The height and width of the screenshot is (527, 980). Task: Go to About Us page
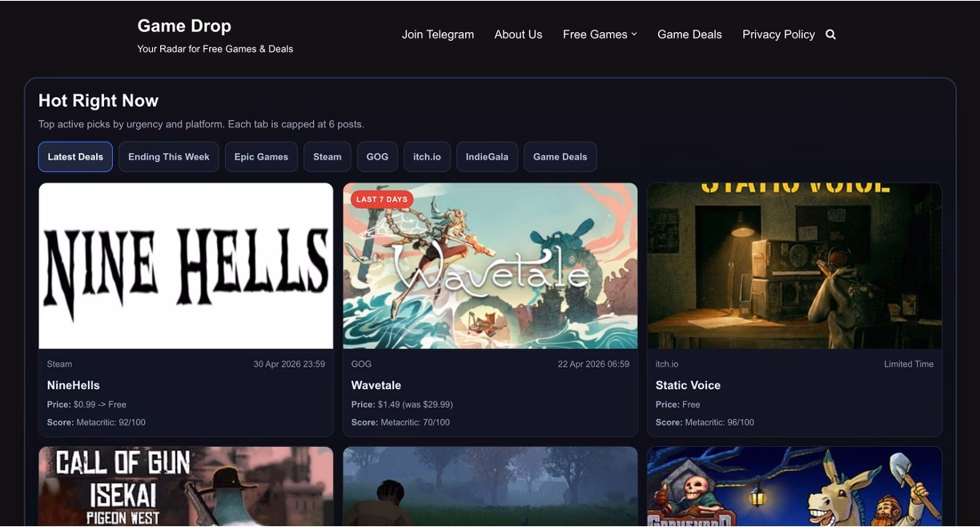pos(518,34)
